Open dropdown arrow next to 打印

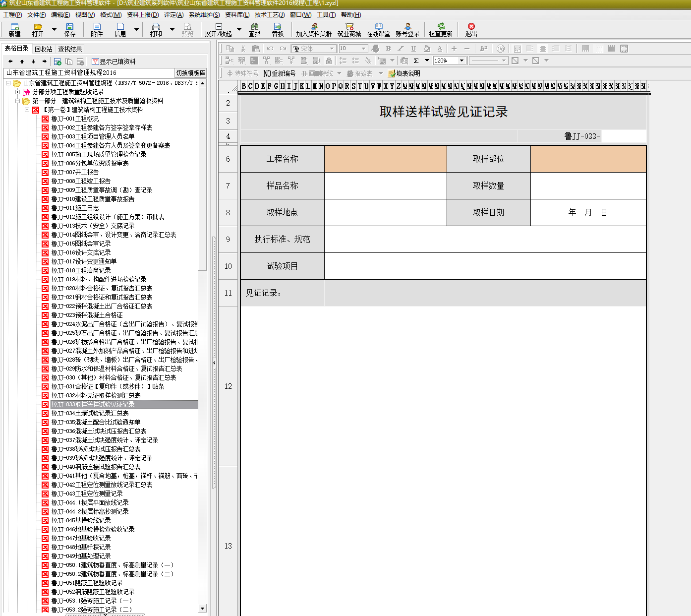(172, 29)
